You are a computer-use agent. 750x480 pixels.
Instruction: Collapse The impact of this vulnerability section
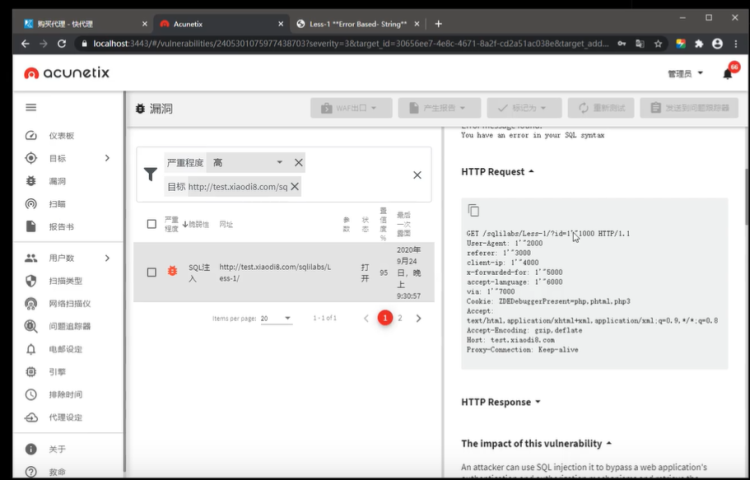coord(536,444)
